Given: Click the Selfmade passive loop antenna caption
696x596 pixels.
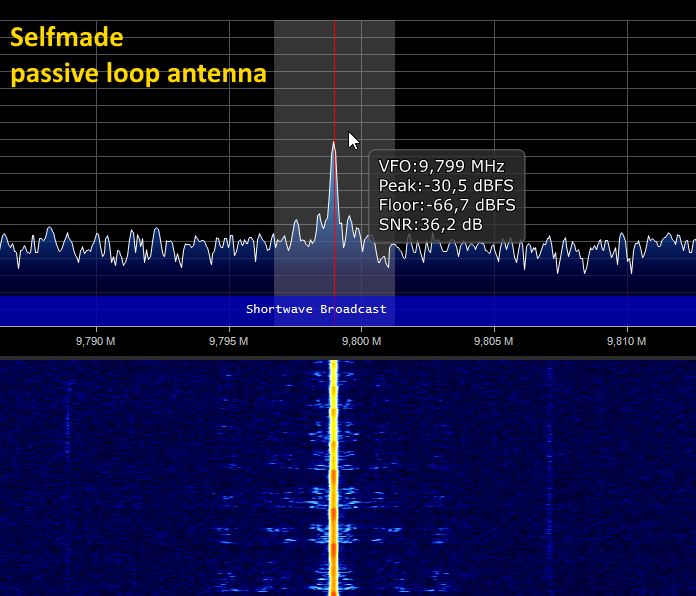Looking at the screenshot, I should 138,55.
